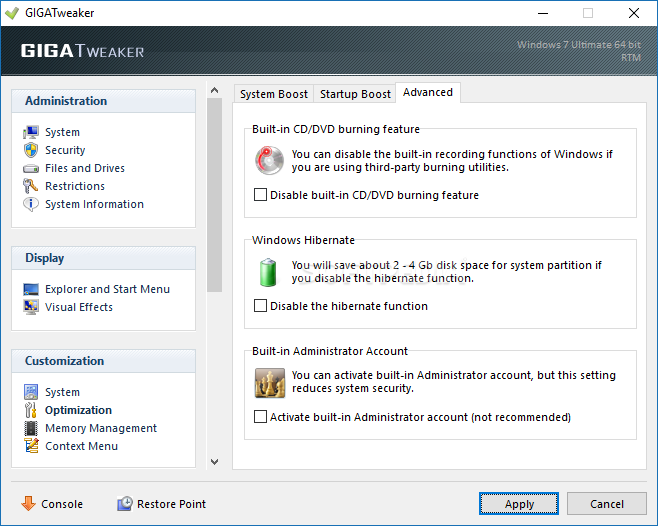Open Files and Drives section

pos(85,168)
